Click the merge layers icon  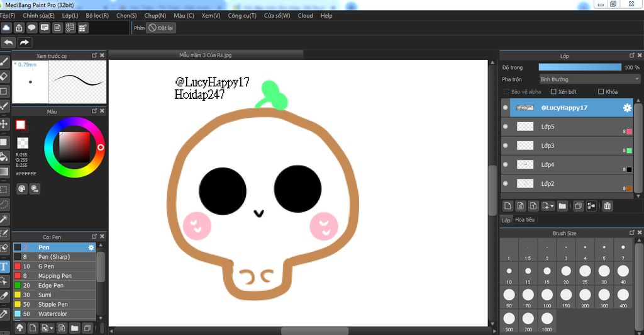point(591,206)
